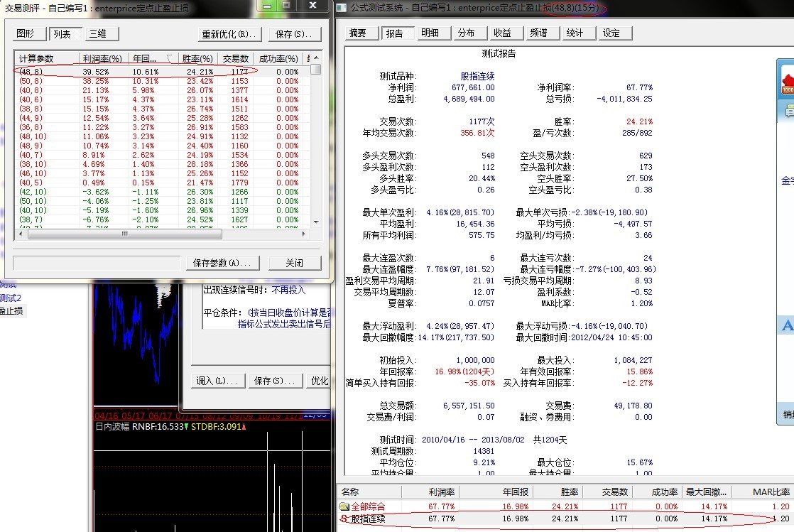The height and width of the screenshot is (532, 794).
Task: Click the 股指连续 row icon
Action: coord(344,519)
